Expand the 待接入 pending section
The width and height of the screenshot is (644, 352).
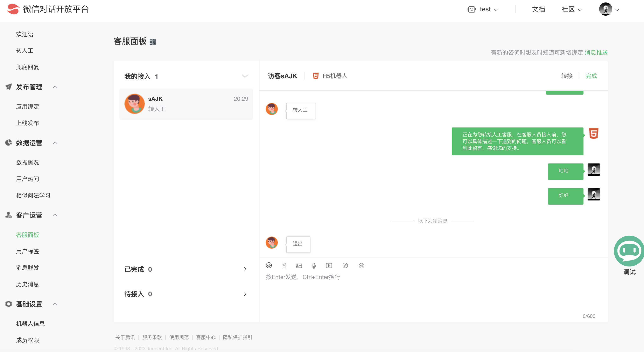click(x=245, y=294)
